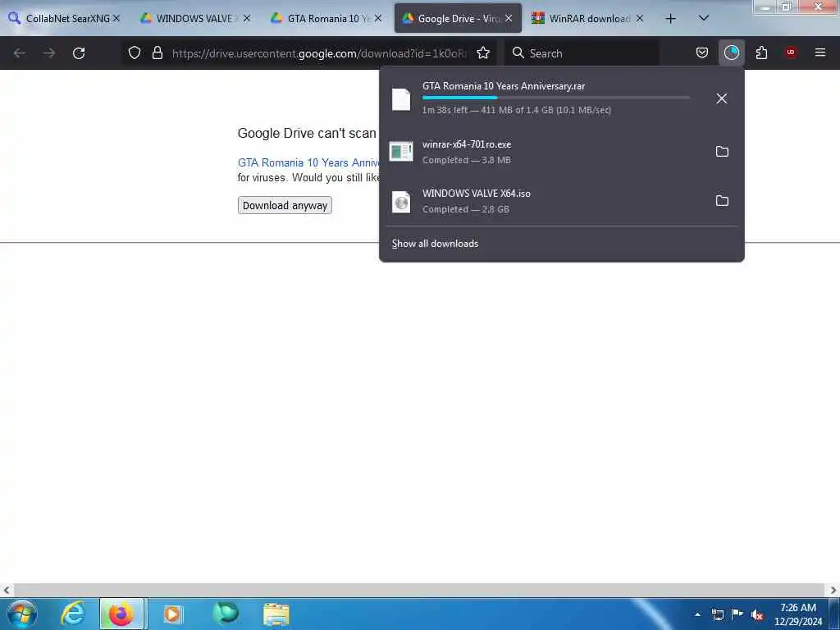Click the muted volume tray icon
This screenshot has height=630, width=840.
pos(757,615)
